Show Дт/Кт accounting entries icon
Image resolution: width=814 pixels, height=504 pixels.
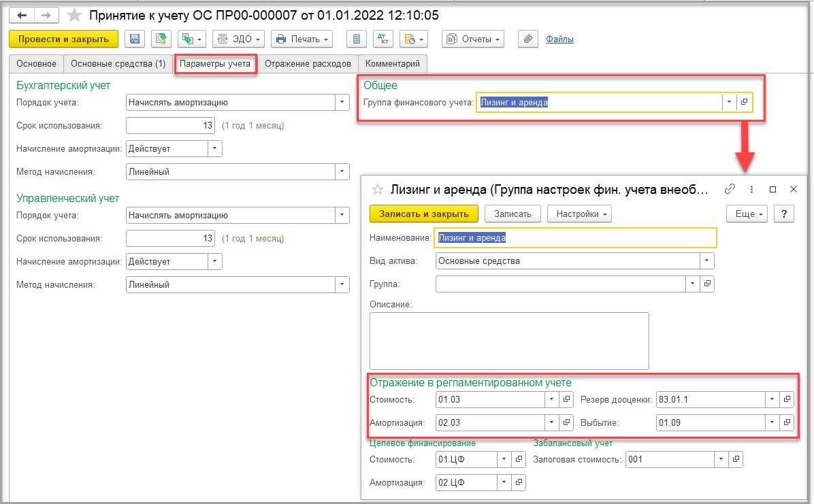(383, 39)
